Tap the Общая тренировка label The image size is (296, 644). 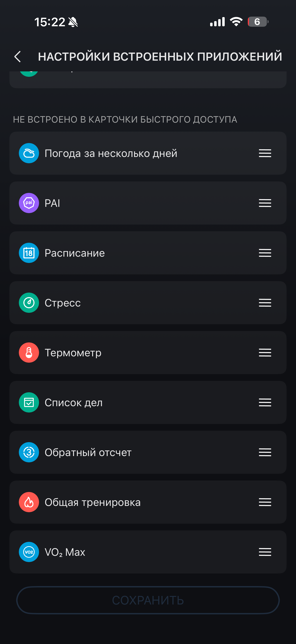[x=93, y=502]
